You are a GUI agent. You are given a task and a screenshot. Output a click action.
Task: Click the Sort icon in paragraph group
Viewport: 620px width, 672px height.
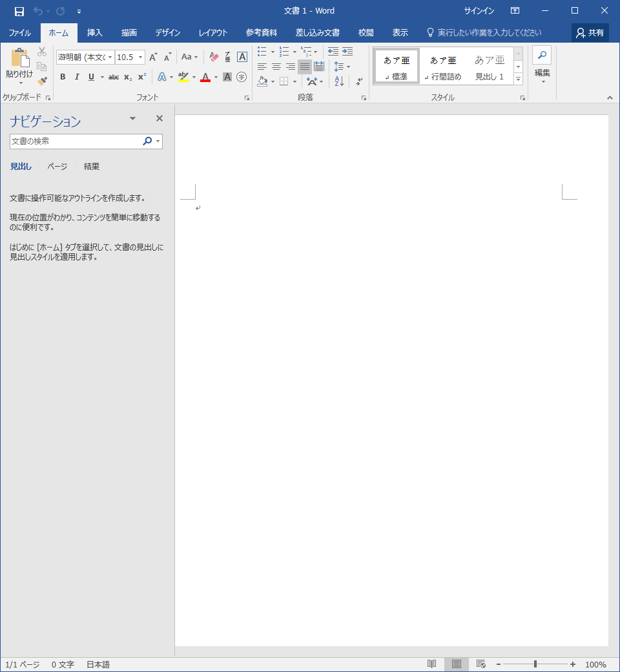[x=340, y=81]
